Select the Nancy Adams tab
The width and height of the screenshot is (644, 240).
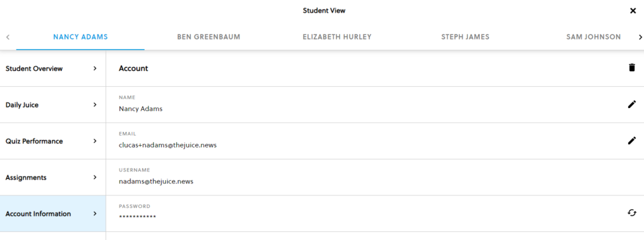click(x=80, y=37)
